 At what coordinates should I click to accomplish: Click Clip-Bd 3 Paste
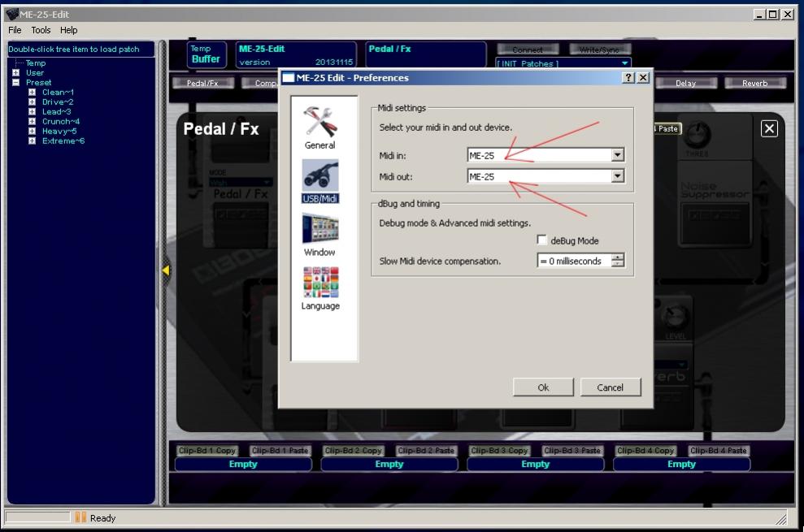(572, 451)
